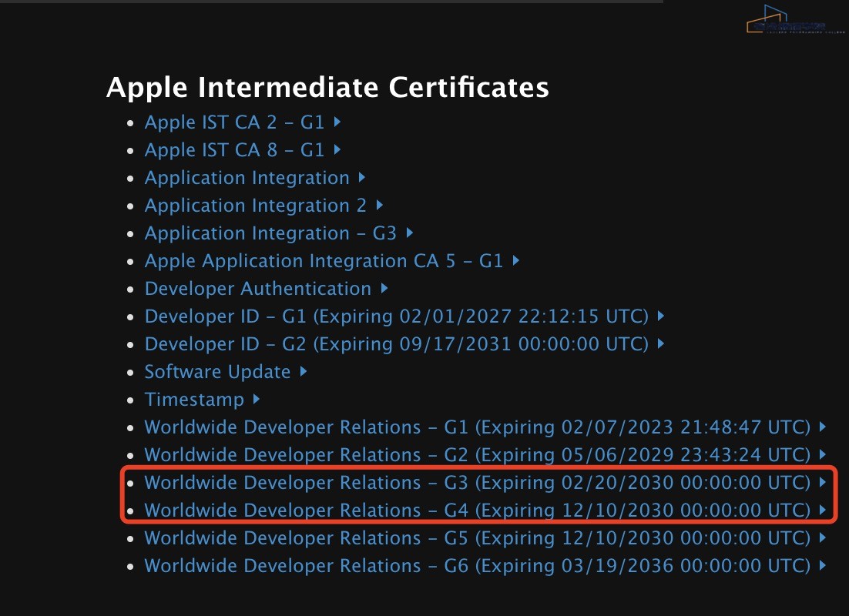
Task: Open Worldwide Developer Relations – G6 link
Action: tap(478, 566)
